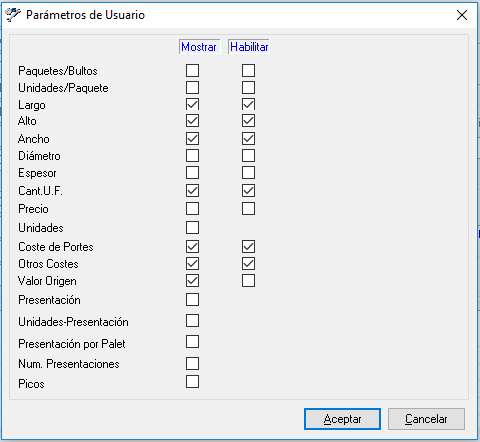480x442 pixels.
Task: Check the Mostrar box for Unidades
Action: pos(193,228)
